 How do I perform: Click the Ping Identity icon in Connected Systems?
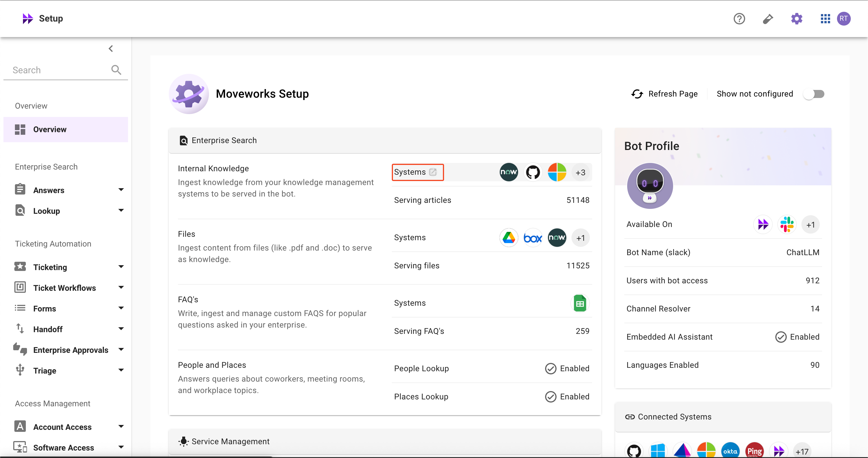click(x=754, y=451)
